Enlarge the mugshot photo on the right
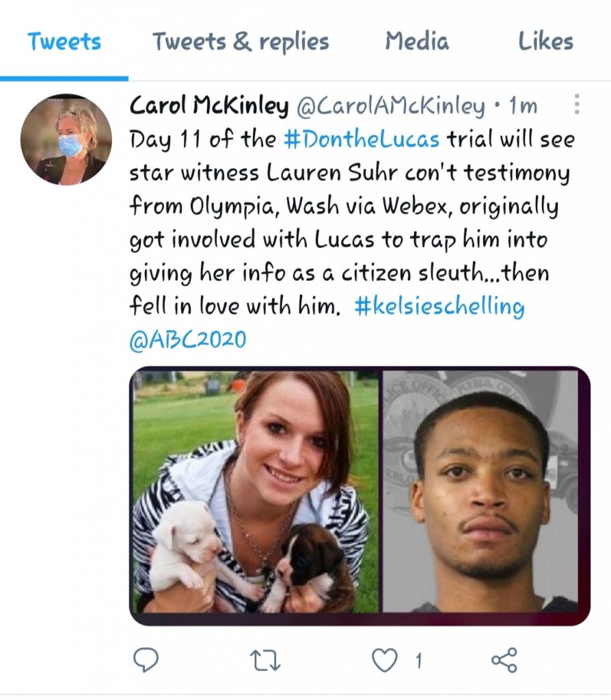The image size is (611, 700). (x=480, y=492)
